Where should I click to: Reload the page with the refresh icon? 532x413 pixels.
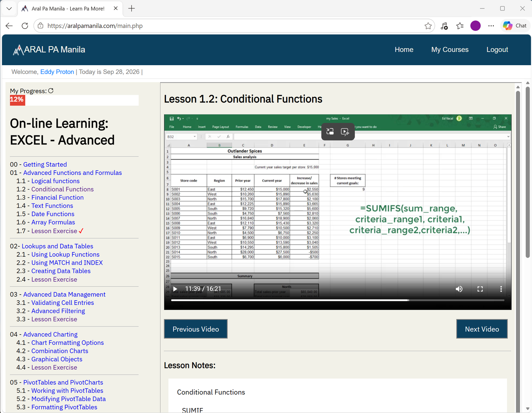click(x=25, y=26)
